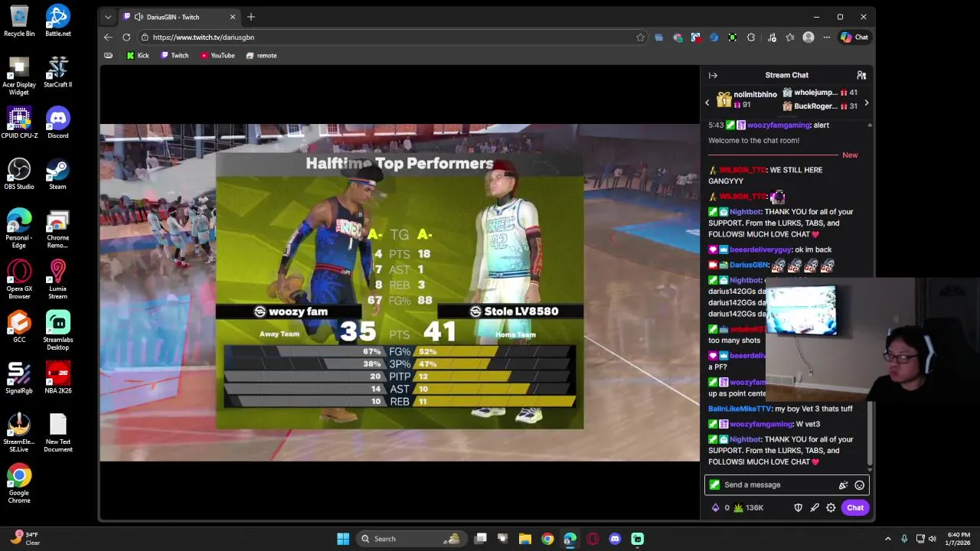Open Discord desktop shortcut
This screenshot has height=551, width=980.
(58, 122)
